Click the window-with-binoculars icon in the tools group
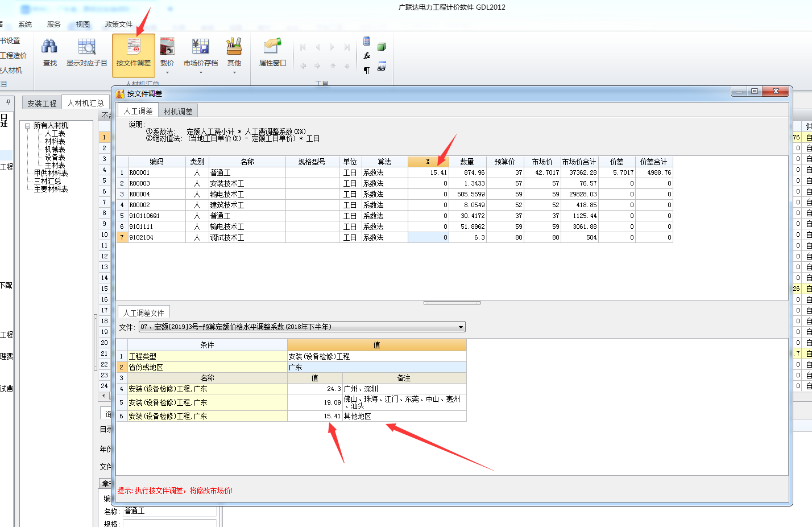Image resolution: width=812 pixels, height=527 pixels. click(x=382, y=66)
